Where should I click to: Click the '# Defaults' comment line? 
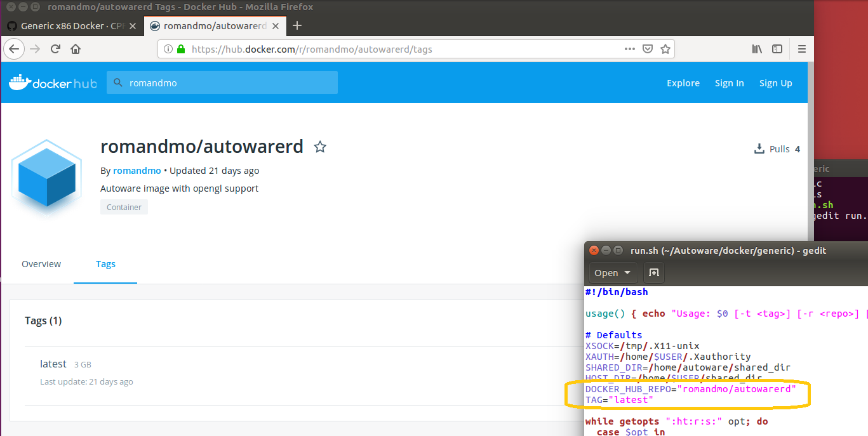click(614, 335)
